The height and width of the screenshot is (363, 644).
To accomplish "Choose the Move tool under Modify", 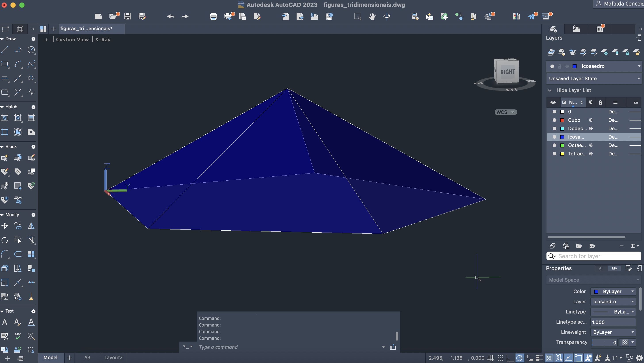I will (x=5, y=226).
